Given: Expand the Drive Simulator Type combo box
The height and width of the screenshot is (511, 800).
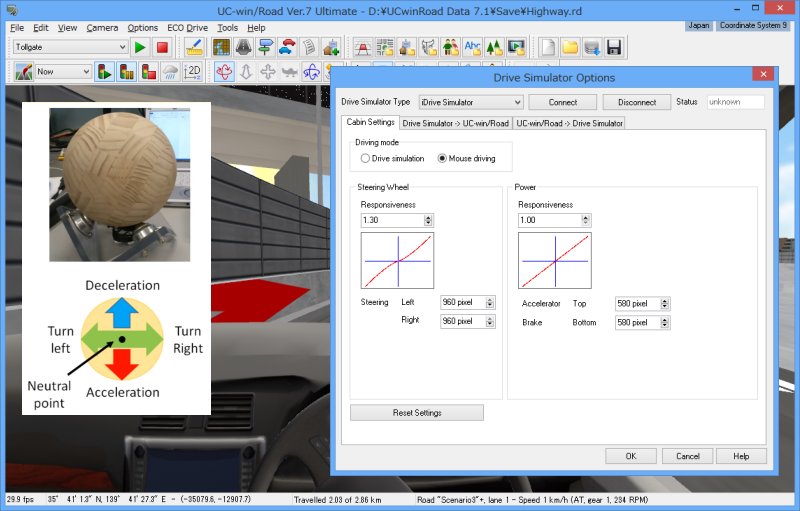Looking at the screenshot, I should tap(471, 102).
